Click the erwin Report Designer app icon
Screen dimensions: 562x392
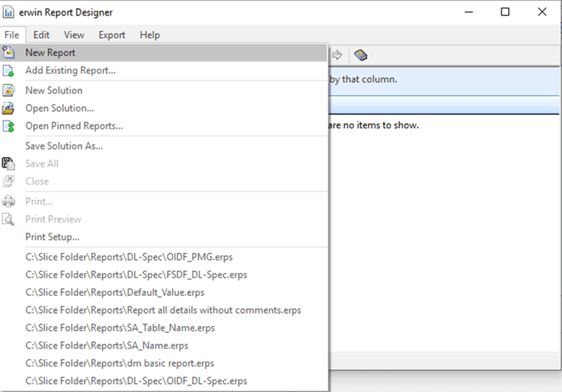click(x=8, y=13)
